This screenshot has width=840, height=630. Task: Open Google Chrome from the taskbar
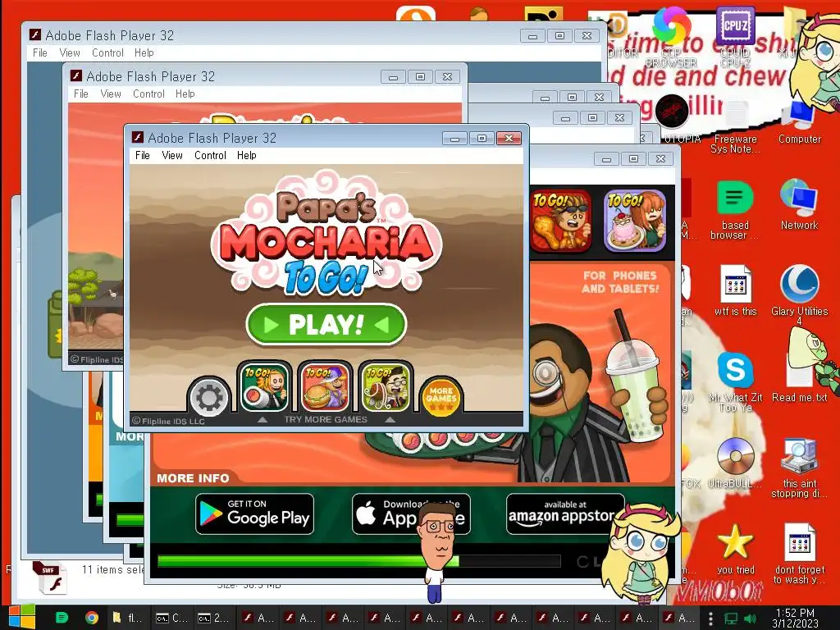(x=92, y=618)
